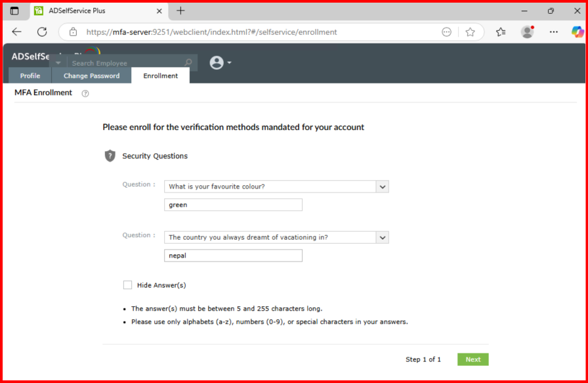Image resolution: width=588 pixels, height=383 pixels.
Task: Open the Copilot icon in the toolbar
Action: (577, 32)
